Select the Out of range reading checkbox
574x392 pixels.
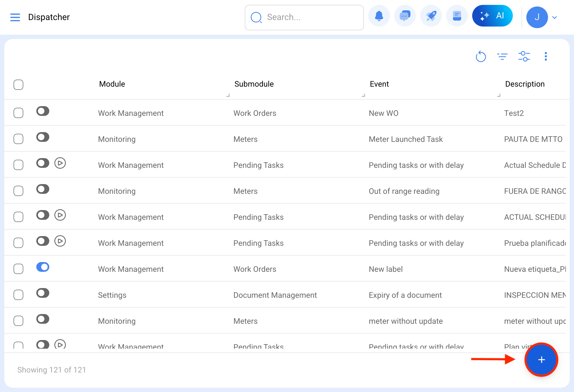[18, 191]
